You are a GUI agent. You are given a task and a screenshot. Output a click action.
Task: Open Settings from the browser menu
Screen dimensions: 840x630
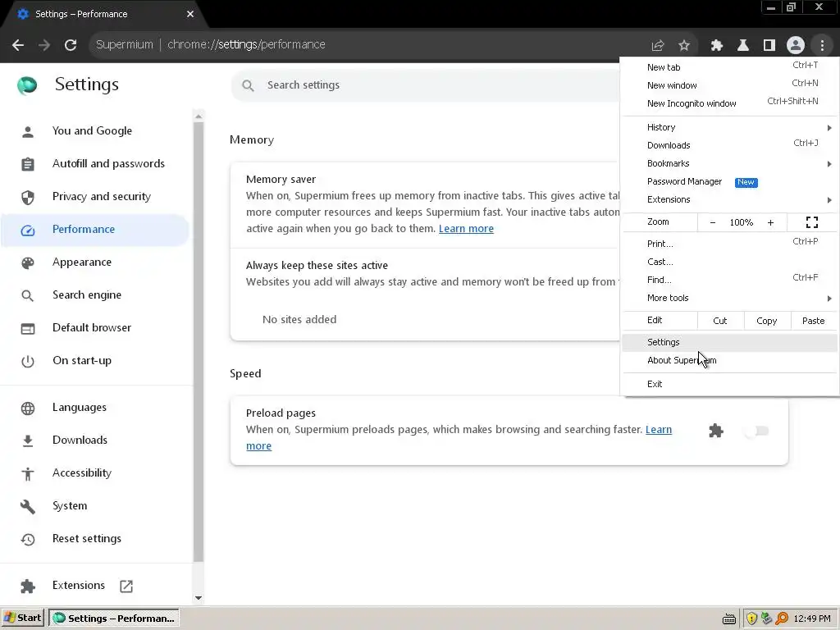pyautogui.click(x=729, y=342)
